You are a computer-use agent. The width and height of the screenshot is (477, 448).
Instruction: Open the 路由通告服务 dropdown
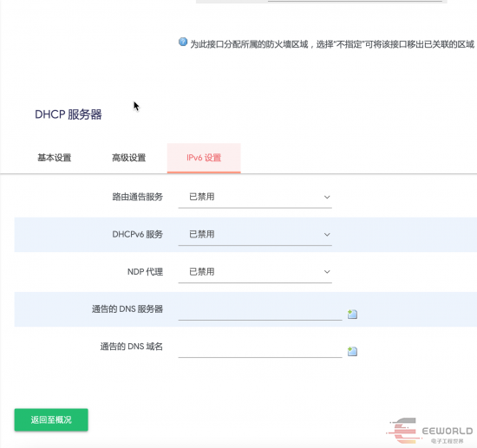point(255,197)
